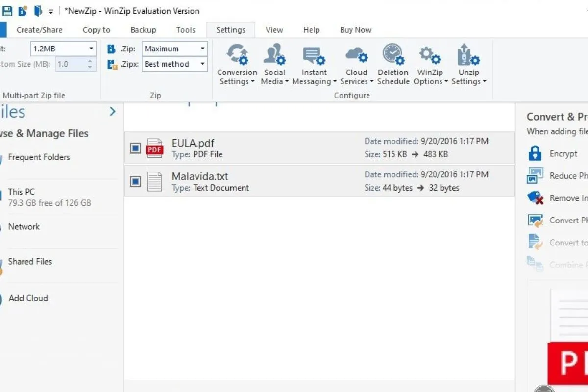Viewport: 588px width, 392px height.
Task: Open WinZip Options
Action: (x=430, y=64)
